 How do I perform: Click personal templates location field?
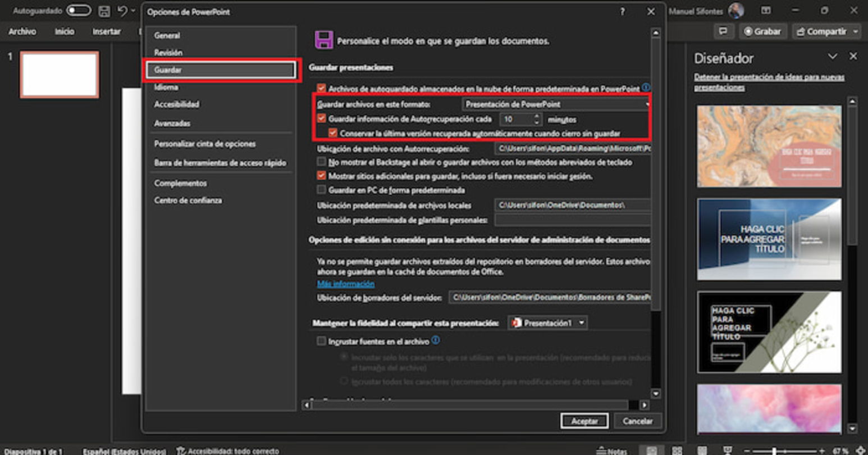pyautogui.click(x=572, y=220)
